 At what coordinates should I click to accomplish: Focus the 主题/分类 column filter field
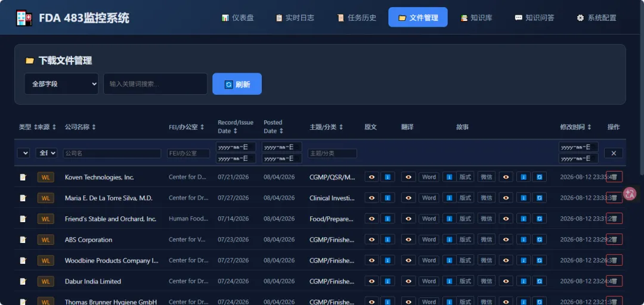tap(332, 153)
